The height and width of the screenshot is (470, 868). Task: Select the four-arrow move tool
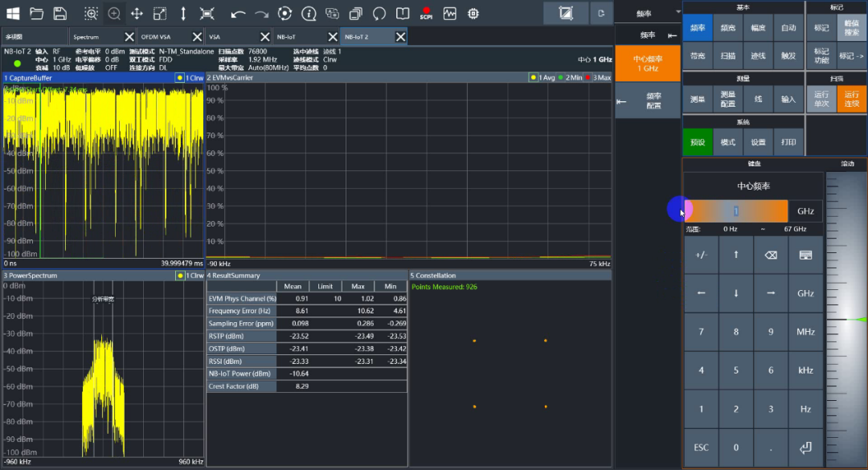137,14
